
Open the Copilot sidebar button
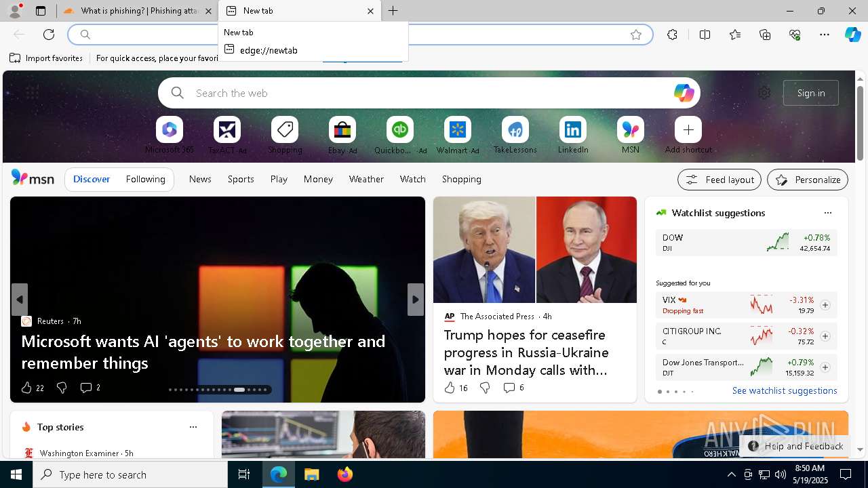[852, 35]
